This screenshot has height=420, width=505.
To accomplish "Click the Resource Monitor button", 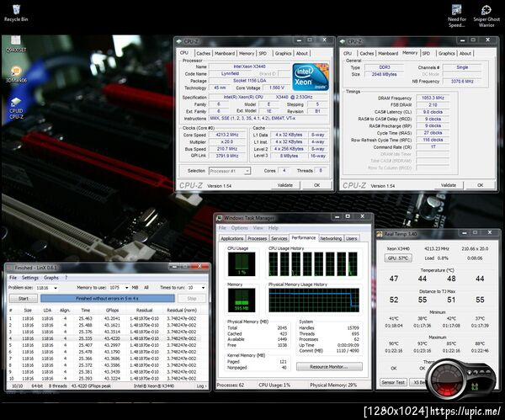I will click(329, 367).
